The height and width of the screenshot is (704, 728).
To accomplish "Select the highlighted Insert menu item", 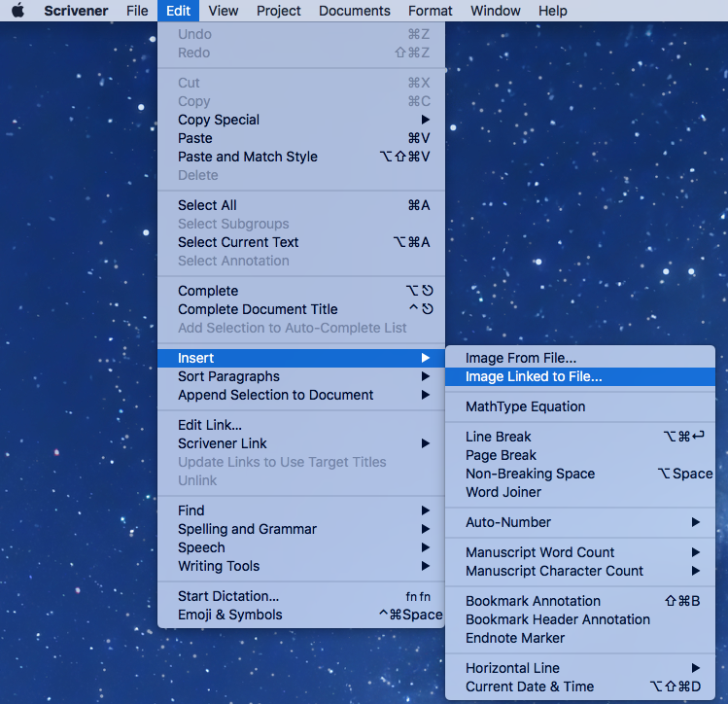I will [301, 358].
